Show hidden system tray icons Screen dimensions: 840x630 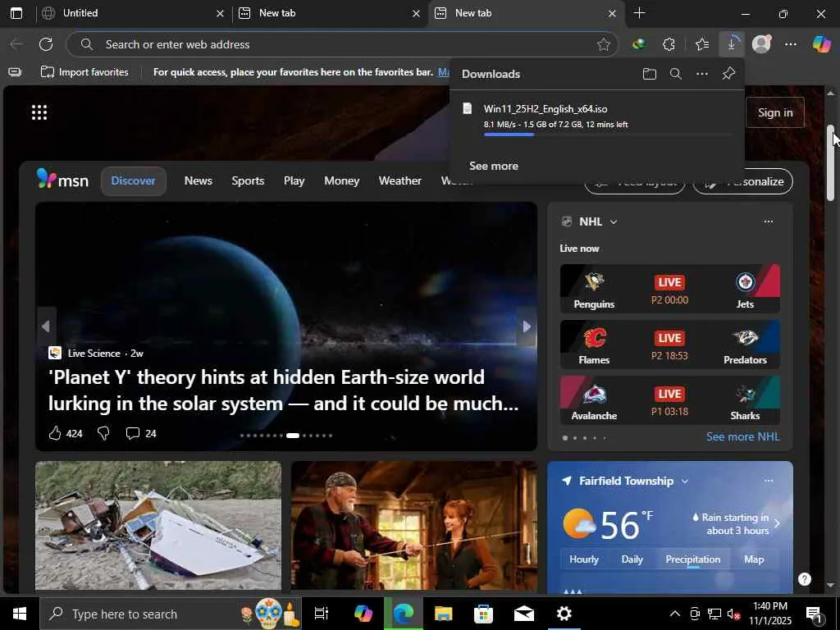point(674,614)
